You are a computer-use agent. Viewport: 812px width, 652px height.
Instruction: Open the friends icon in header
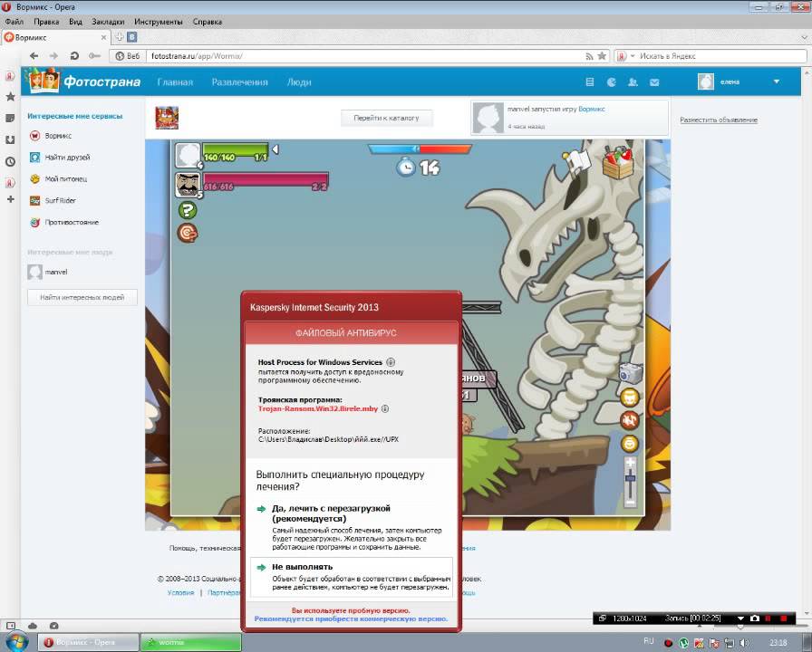point(633,81)
